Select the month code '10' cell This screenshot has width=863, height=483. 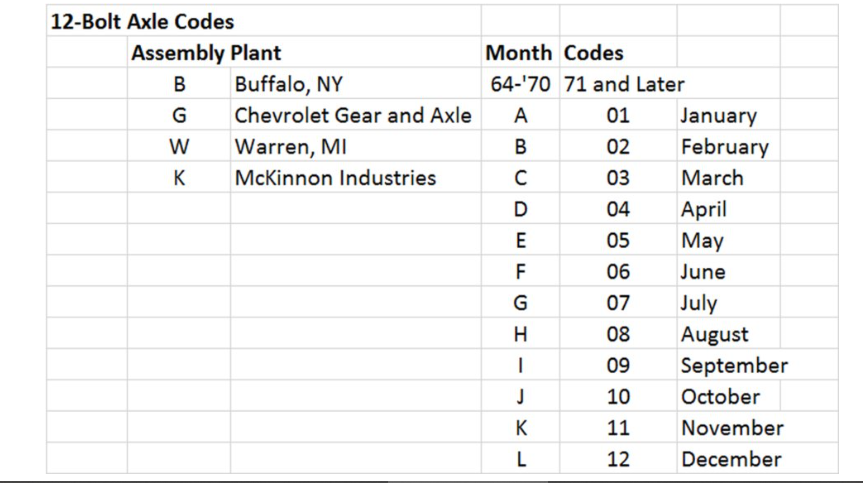tap(618, 397)
